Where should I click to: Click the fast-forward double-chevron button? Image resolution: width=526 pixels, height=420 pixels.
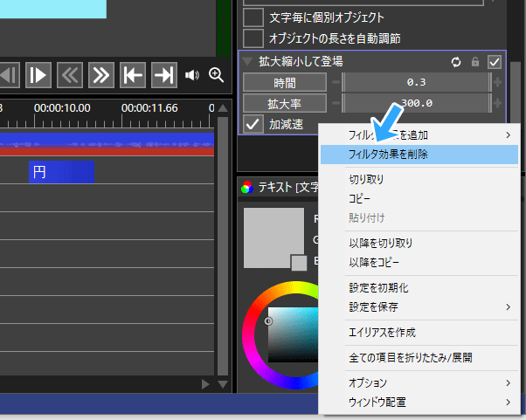pos(101,75)
